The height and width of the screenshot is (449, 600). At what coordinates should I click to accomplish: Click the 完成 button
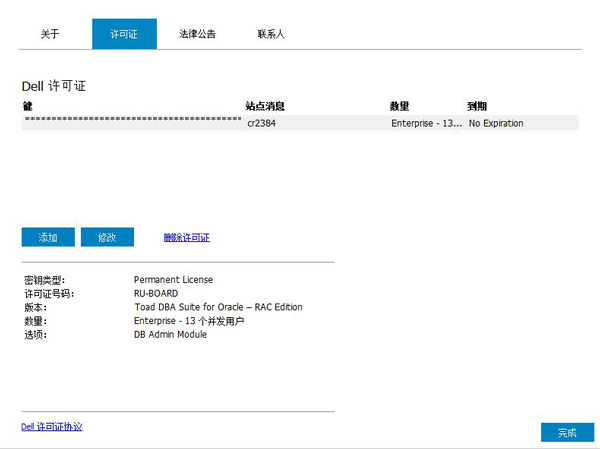pos(567,432)
